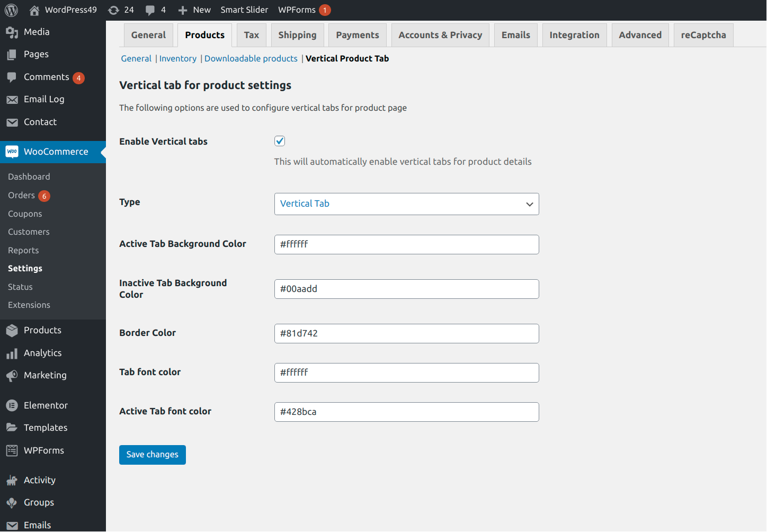Disable the Enable Vertical tabs checkbox
767x532 pixels.
pos(280,141)
